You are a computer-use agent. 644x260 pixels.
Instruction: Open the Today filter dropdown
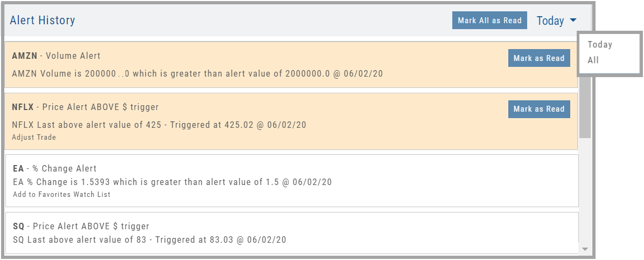tap(550, 21)
